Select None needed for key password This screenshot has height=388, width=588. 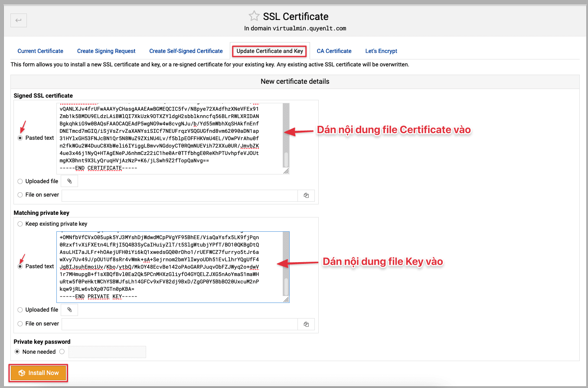click(17, 352)
